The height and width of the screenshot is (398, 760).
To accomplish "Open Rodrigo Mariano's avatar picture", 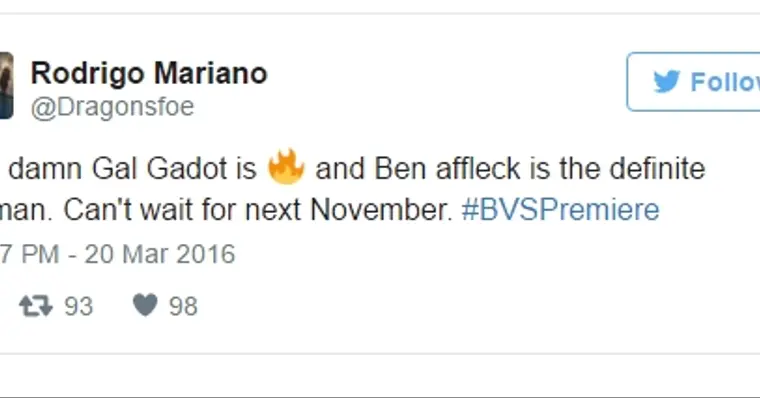I will [x=6, y=85].
